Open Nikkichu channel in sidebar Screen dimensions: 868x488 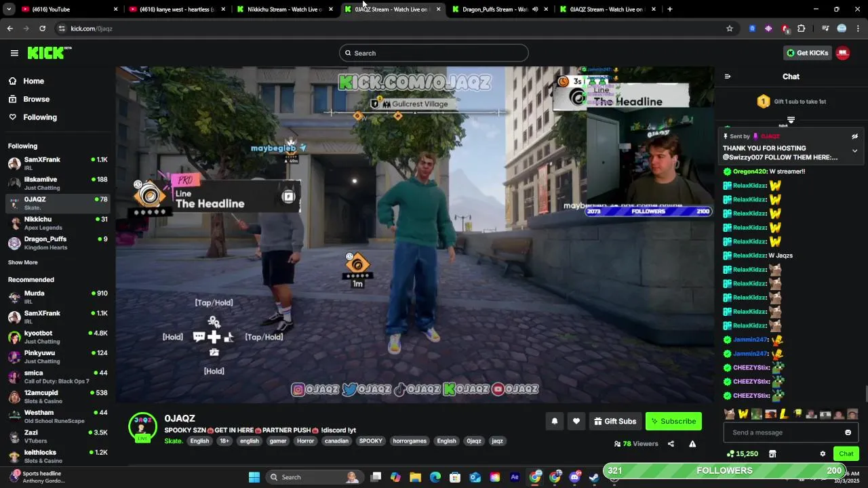point(58,223)
